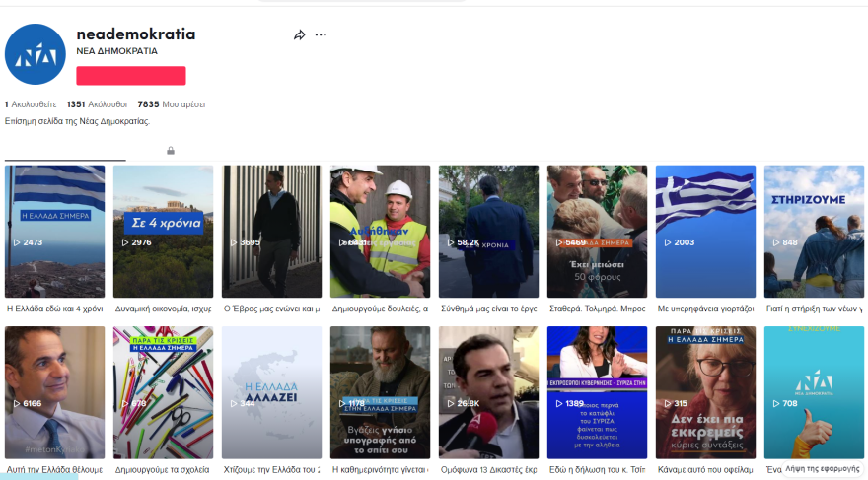Image resolution: width=868 pixels, height=480 pixels.
Task: Open the 'Σε 4 χρόνια' Acropolis video
Action: pyautogui.click(x=163, y=232)
